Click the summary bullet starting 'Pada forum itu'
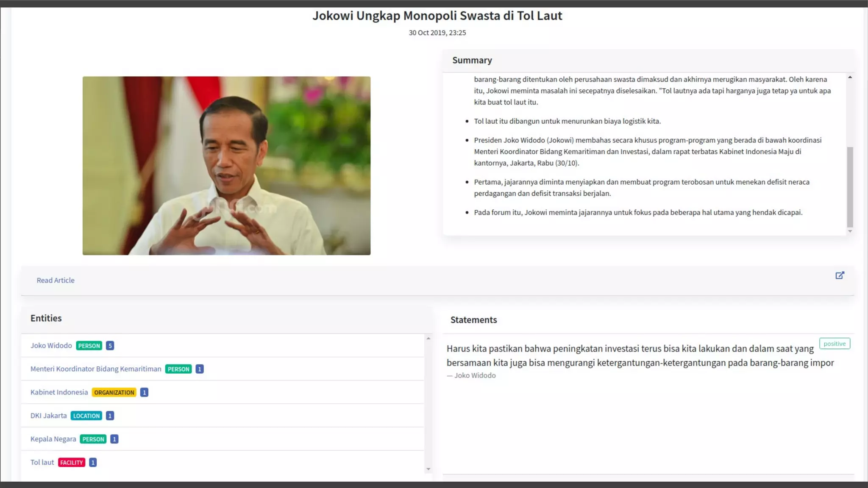The image size is (868, 488). [x=638, y=212]
